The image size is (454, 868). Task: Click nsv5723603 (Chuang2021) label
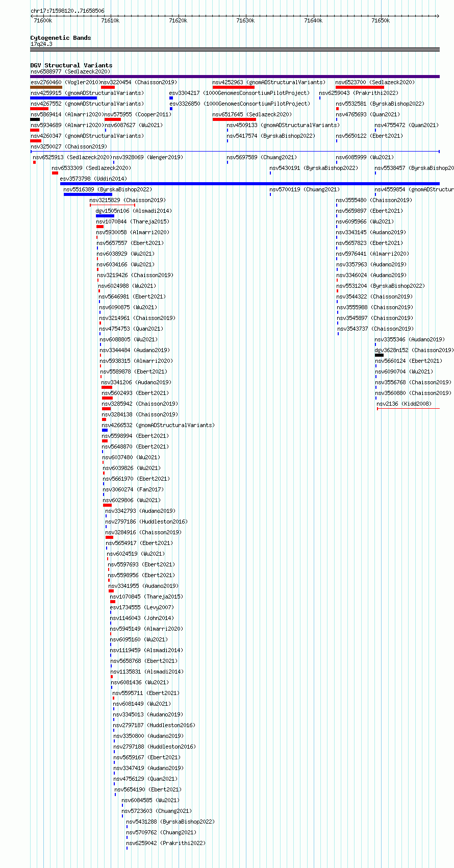pos(157,811)
